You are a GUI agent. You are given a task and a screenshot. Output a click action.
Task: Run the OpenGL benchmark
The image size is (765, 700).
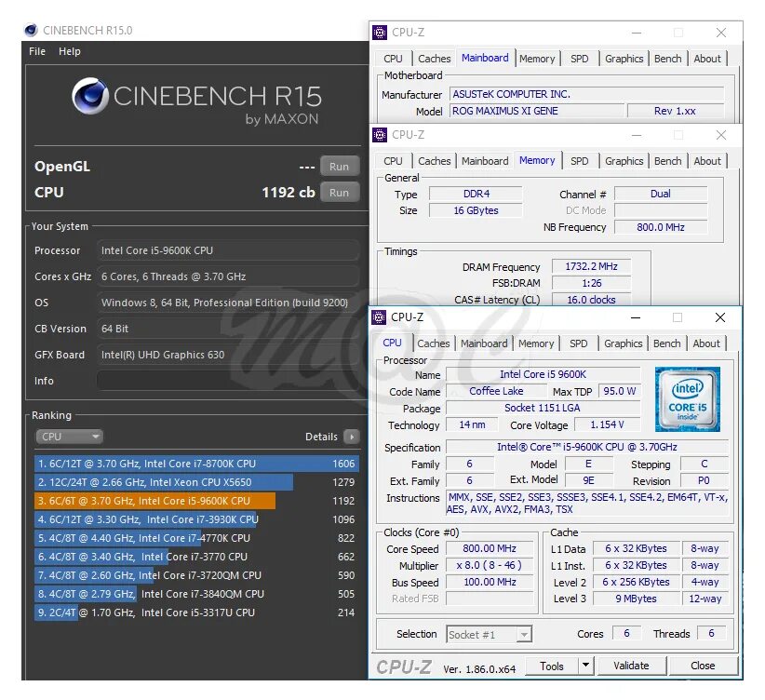tap(340, 167)
